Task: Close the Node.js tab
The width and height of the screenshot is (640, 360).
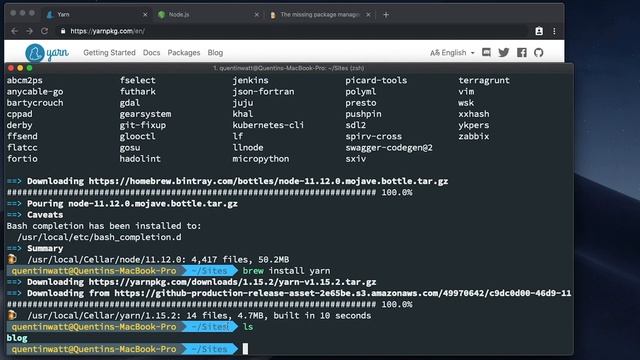Action: point(256,15)
